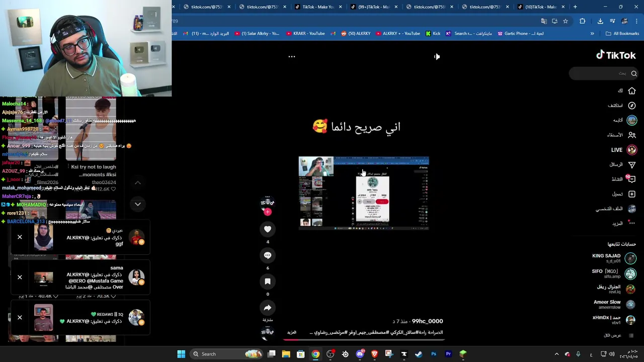
Task: Toggle video volume speaker icon
Action: coord(437,57)
